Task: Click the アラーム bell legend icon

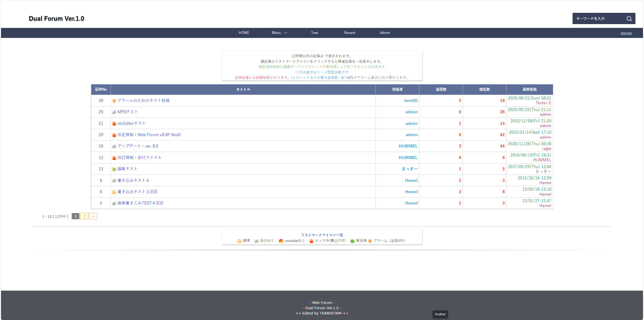Action: [x=370, y=241]
